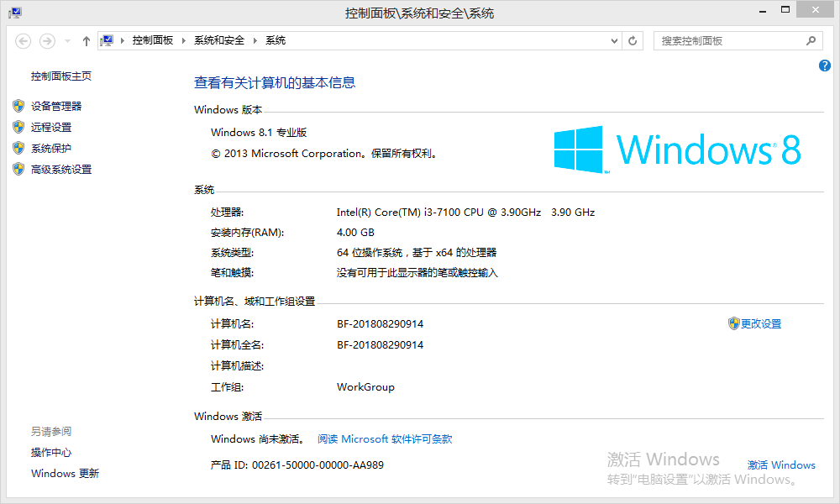The height and width of the screenshot is (504, 840).
Task: Open 阅读 Microsoft 软件许可条款 link
Action: coord(385,439)
